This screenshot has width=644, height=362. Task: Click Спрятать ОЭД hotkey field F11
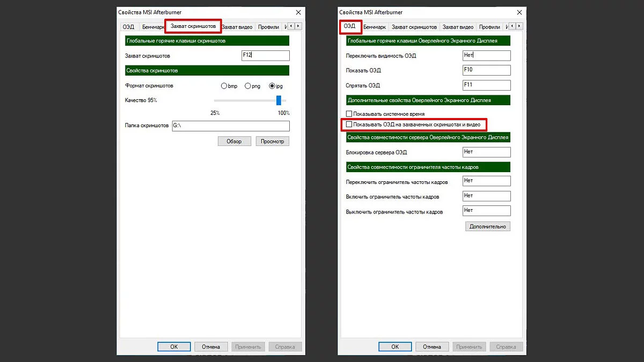point(486,85)
